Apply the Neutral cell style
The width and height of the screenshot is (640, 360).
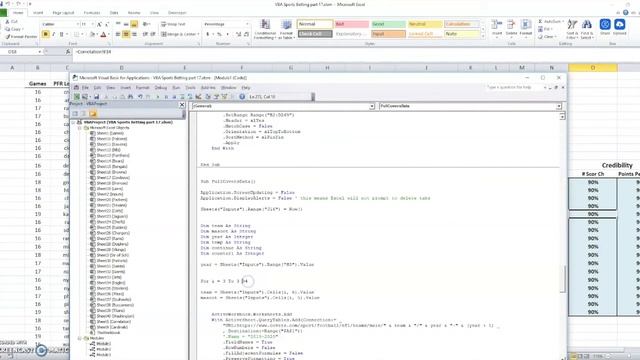pyautogui.click(x=425, y=24)
